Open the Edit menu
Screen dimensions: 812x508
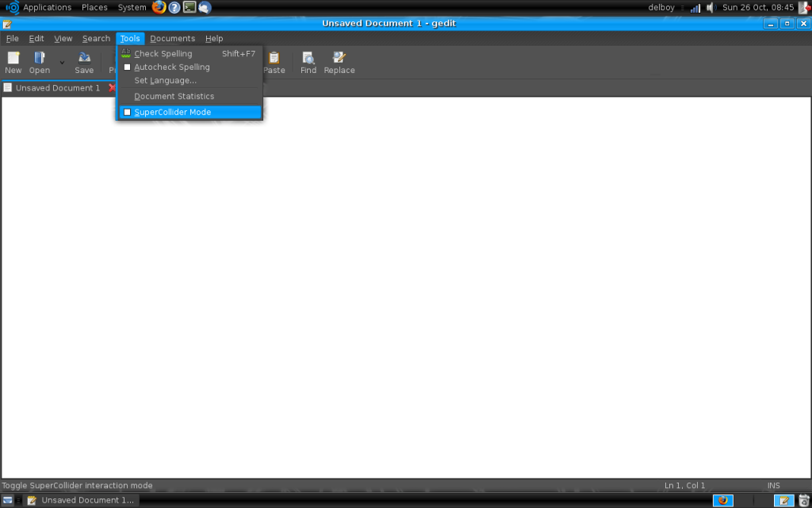tap(36, 38)
